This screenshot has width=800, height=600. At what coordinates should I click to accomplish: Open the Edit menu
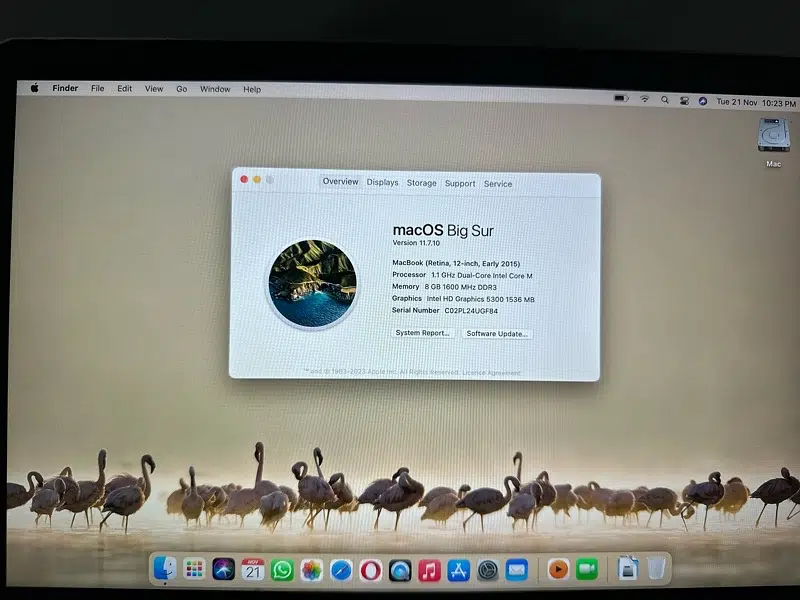124,88
